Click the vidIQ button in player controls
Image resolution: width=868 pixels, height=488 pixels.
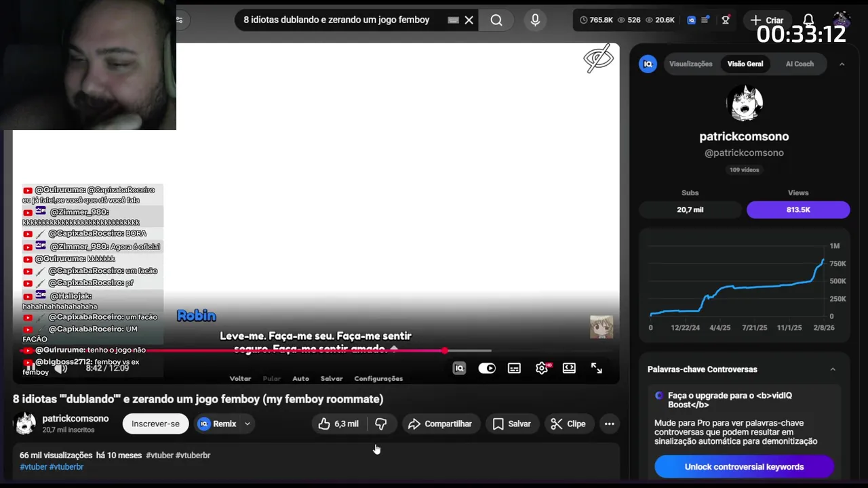(x=459, y=368)
